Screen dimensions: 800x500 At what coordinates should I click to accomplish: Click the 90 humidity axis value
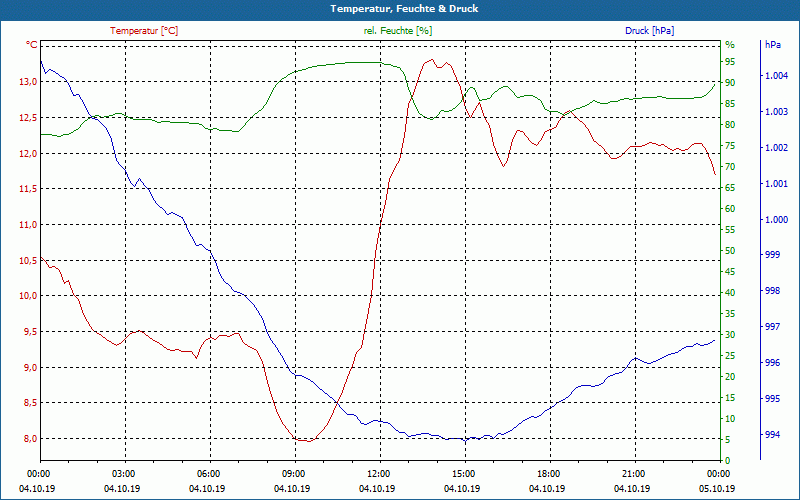click(730, 83)
